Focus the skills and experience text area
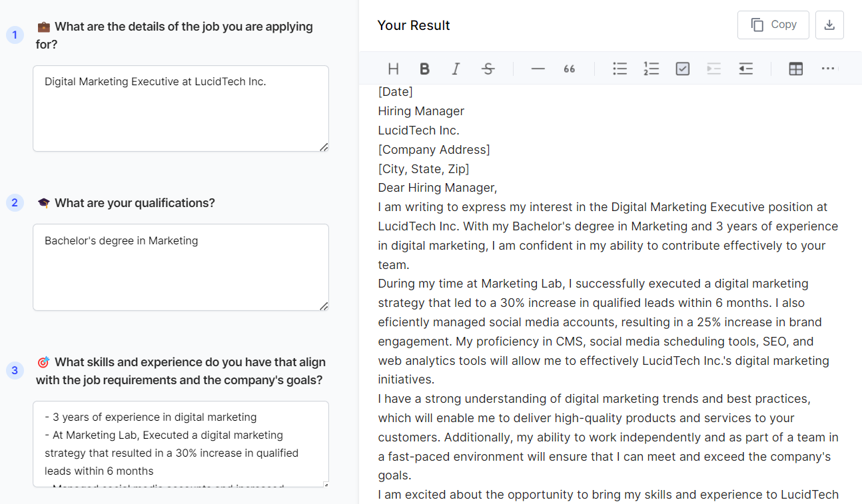This screenshot has height=504, width=862. (x=181, y=443)
